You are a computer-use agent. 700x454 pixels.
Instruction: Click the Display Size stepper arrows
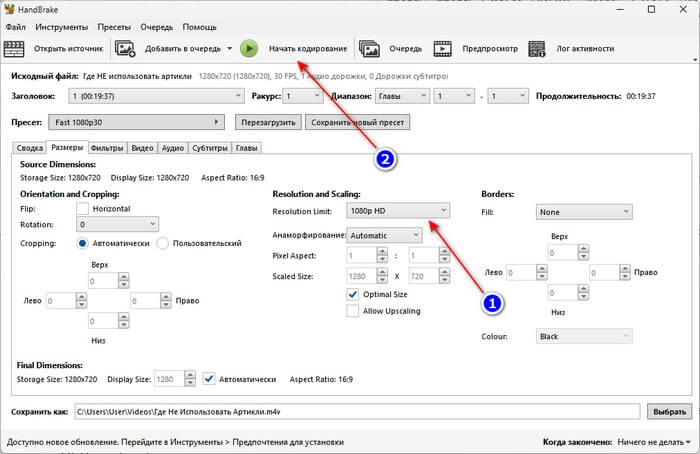click(x=190, y=379)
